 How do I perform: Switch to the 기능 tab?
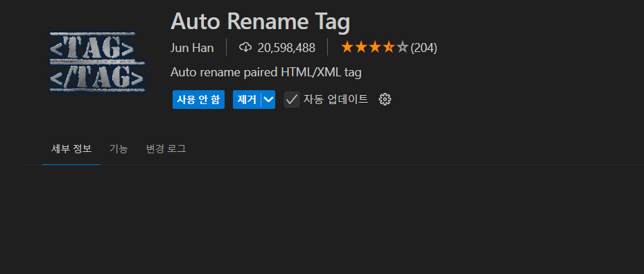[x=119, y=148]
